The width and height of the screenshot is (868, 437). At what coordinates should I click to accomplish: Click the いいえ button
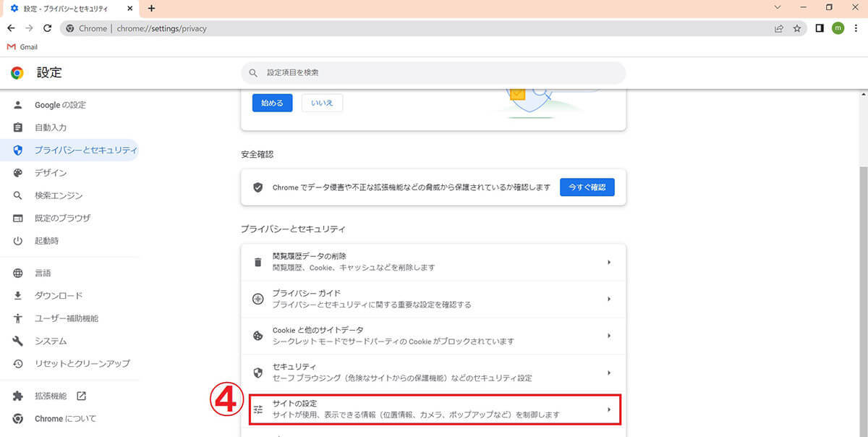click(322, 103)
